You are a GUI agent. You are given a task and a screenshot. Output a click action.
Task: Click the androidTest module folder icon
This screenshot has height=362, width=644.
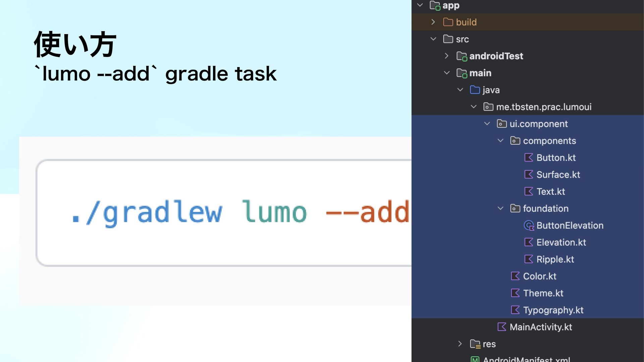click(x=462, y=56)
